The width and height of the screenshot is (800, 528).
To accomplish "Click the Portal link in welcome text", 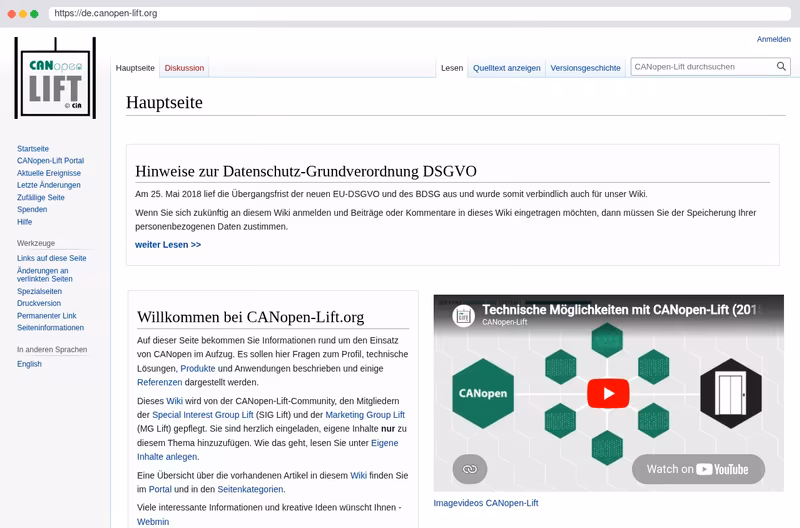I will (160, 489).
